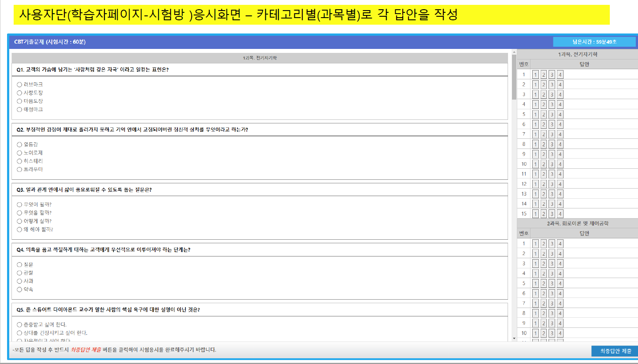Click the 남은시간 remaining time indicator

tap(594, 42)
